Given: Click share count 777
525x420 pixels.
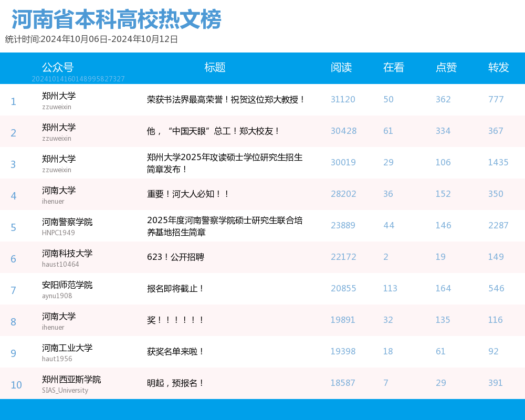Looking at the screenshot, I should click(496, 99).
